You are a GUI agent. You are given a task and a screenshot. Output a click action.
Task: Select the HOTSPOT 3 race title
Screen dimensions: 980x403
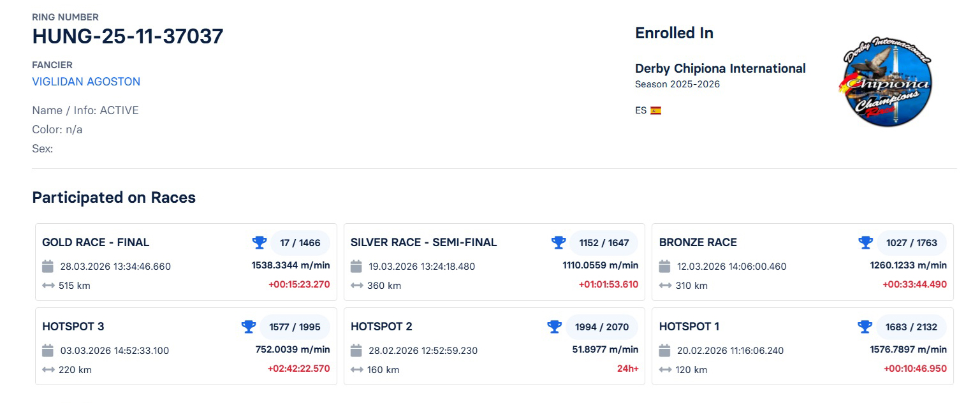[x=73, y=326]
